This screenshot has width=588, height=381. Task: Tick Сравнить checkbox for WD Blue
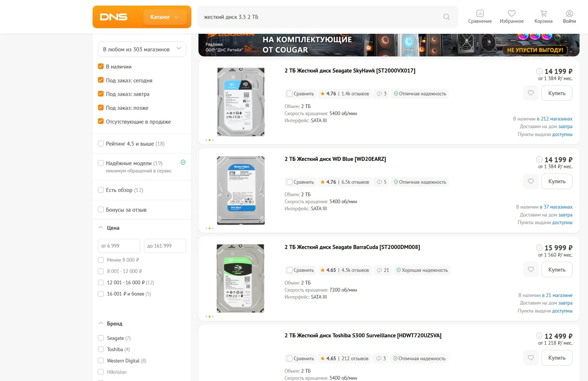290,182
